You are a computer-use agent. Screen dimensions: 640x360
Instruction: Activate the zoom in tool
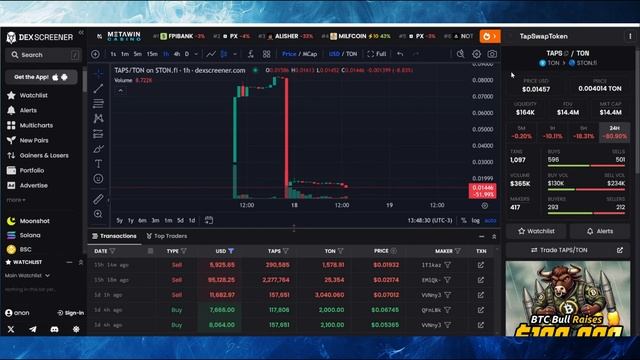pyautogui.click(x=98, y=214)
